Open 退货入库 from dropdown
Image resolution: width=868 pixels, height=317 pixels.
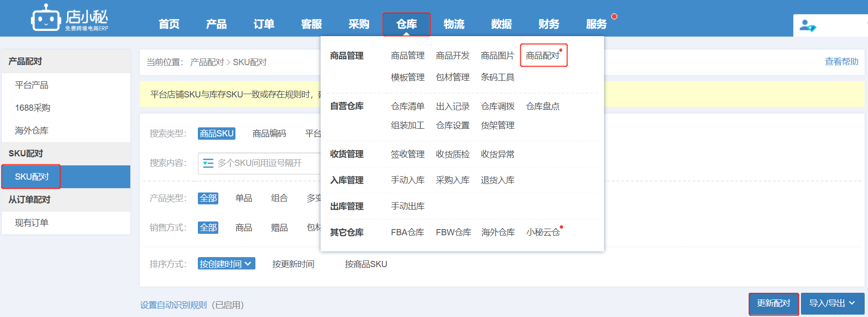pyautogui.click(x=497, y=180)
